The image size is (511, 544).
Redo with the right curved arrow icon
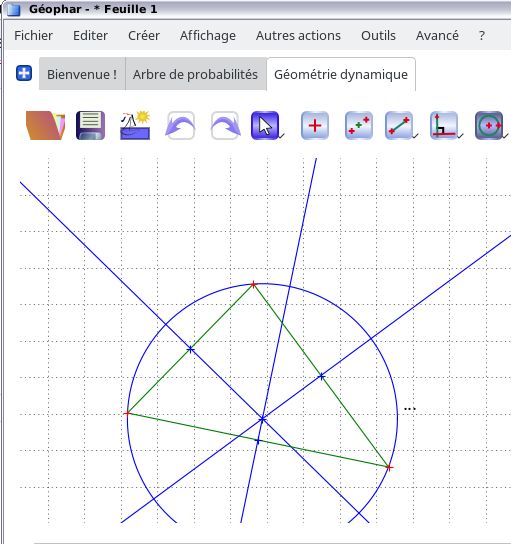(x=225, y=125)
